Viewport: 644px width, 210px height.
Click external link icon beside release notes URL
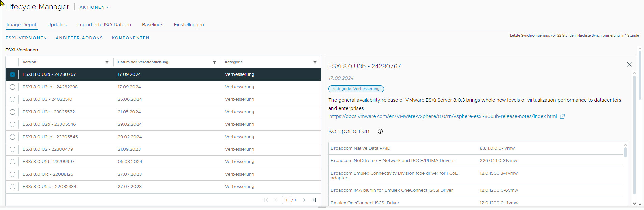(562, 116)
